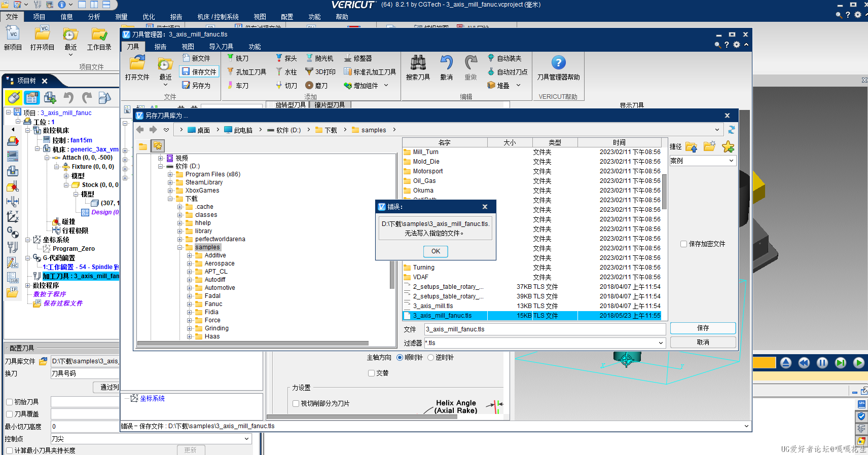Add a 孔加工刀具 hole tool

(246, 72)
